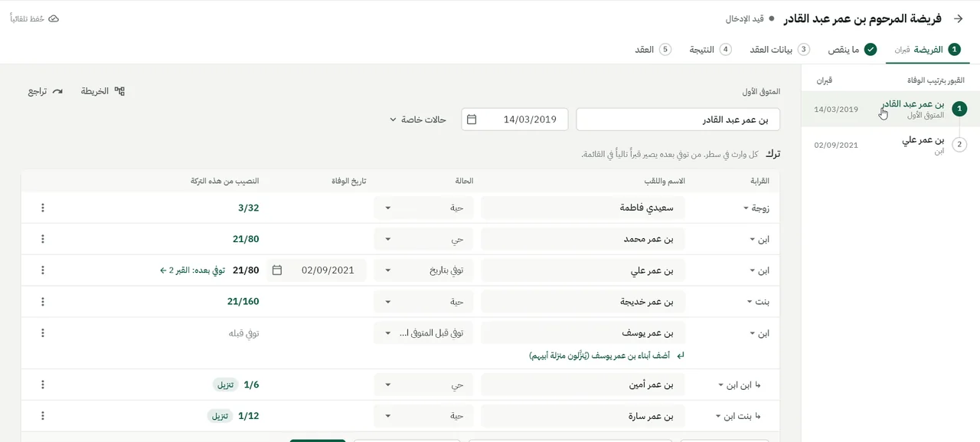980x442 pixels.
Task: Open status dropdown for سعيدي فاطمة
Action: pyautogui.click(x=423, y=208)
